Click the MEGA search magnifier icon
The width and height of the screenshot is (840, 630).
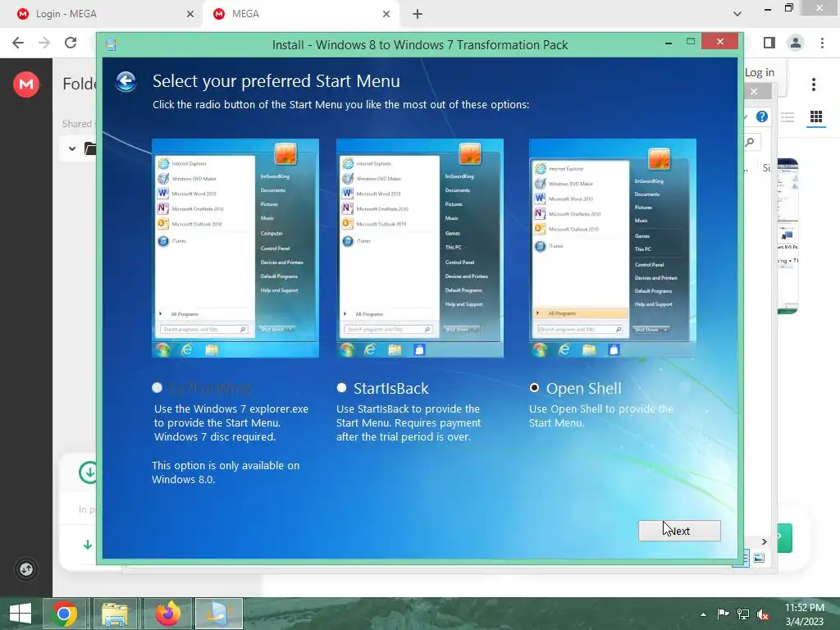(x=750, y=142)
